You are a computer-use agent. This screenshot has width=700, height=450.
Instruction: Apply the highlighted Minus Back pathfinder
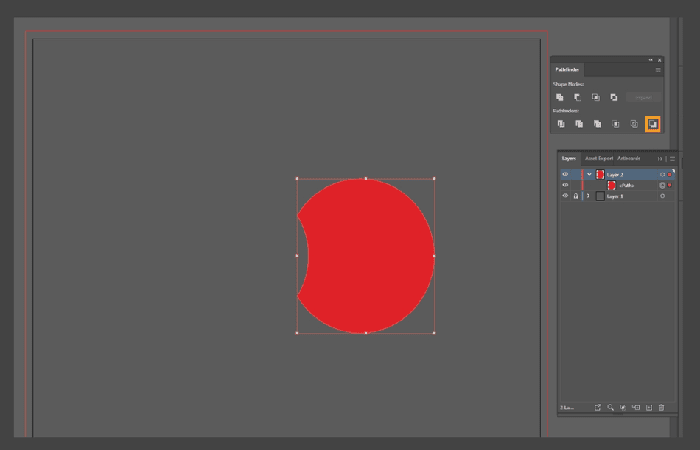(x=653, y=124)
